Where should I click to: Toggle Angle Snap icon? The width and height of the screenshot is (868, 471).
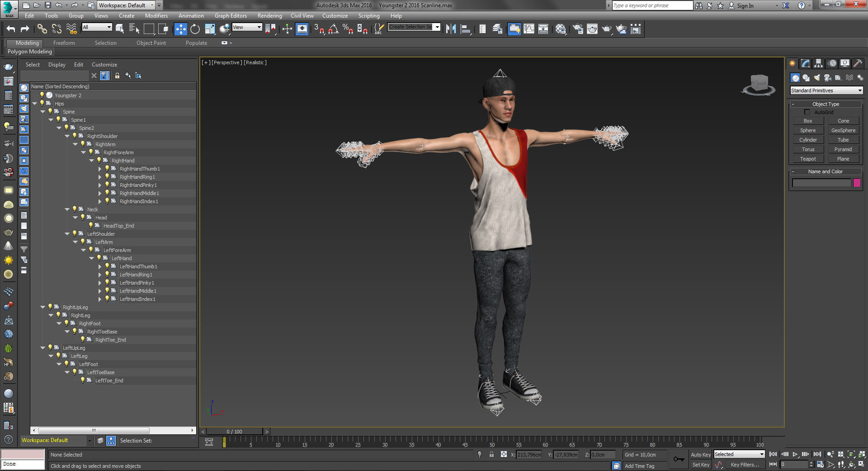coord(334,29)
